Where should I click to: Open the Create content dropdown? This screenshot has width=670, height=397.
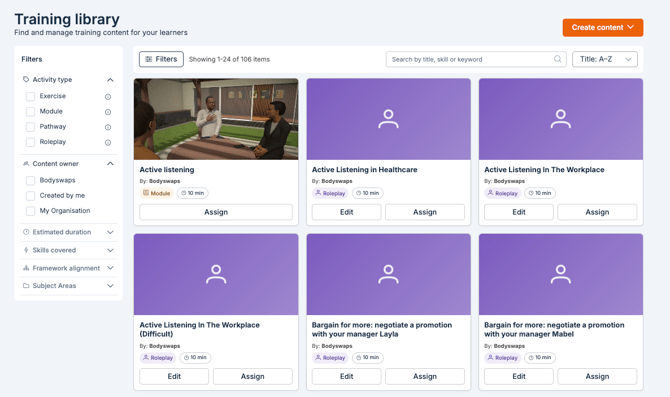[x=602, y=27]
